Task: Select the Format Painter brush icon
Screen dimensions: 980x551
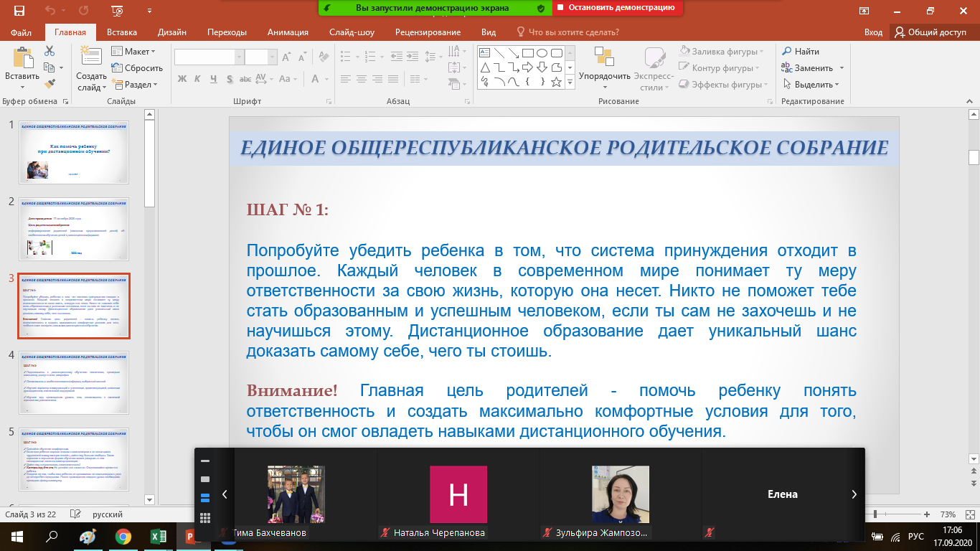Action: point(50,84)
